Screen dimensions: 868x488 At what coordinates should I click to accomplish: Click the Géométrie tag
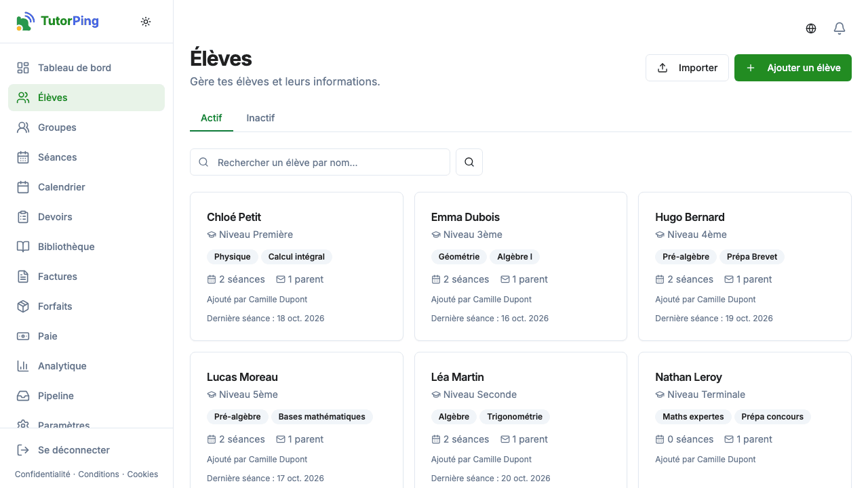click(x=459, y=257)
